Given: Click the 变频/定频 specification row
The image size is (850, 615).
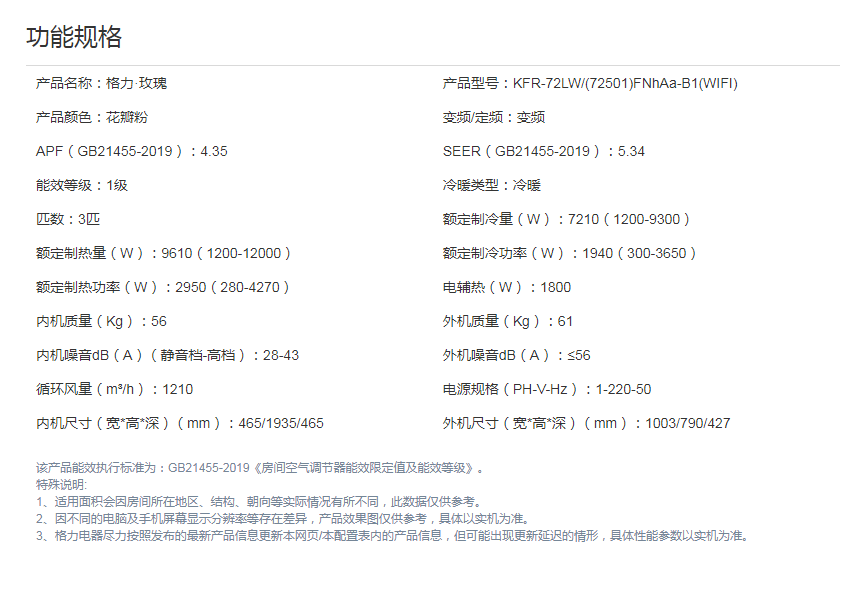Looking at the screenshot, I should 494,118.
